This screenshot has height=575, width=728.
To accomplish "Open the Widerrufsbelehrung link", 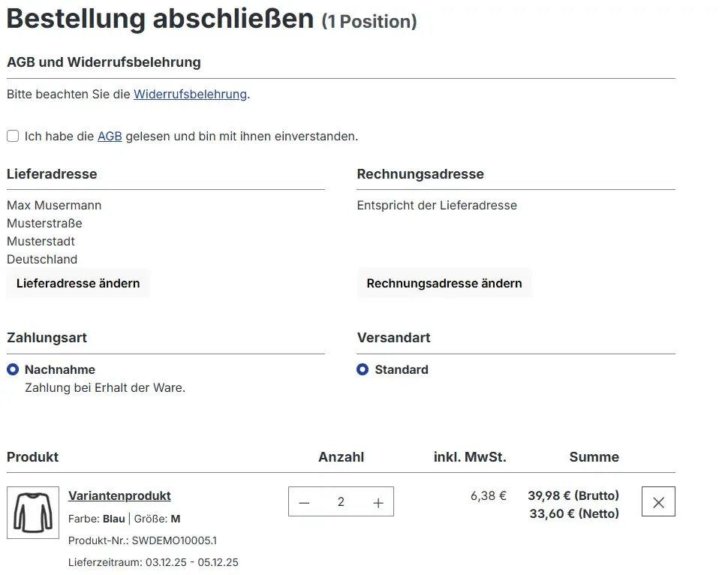I will pyautogui.click(x=190, y=94).
